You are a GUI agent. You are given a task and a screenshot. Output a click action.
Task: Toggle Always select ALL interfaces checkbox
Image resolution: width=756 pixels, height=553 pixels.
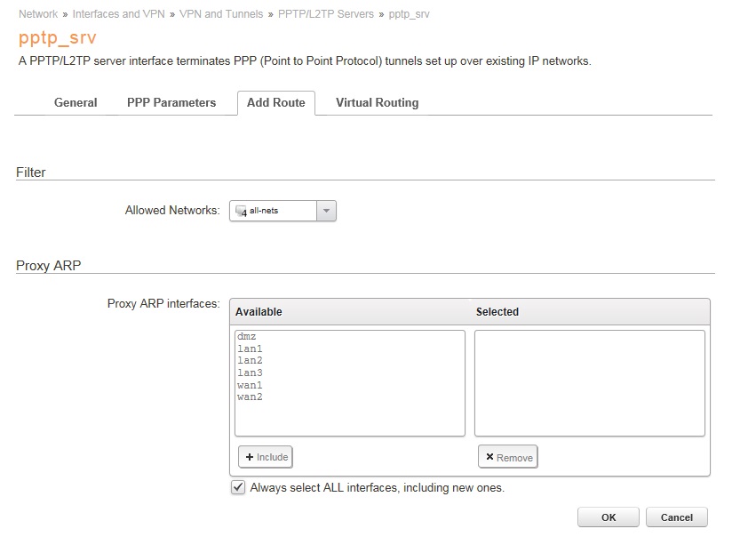pyautogui.click(x=238, y=487)
